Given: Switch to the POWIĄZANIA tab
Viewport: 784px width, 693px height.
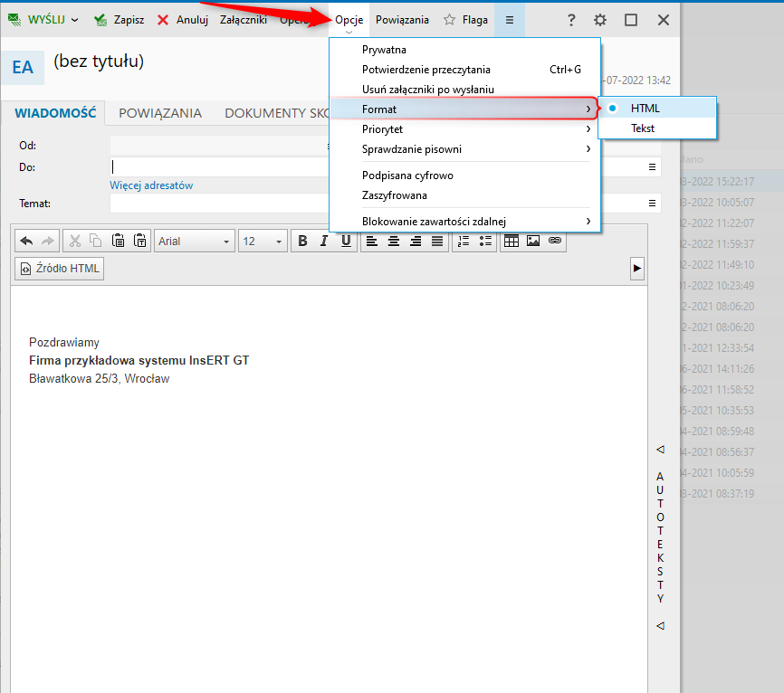Looking at the screenshot, I should tap(160, 113).
